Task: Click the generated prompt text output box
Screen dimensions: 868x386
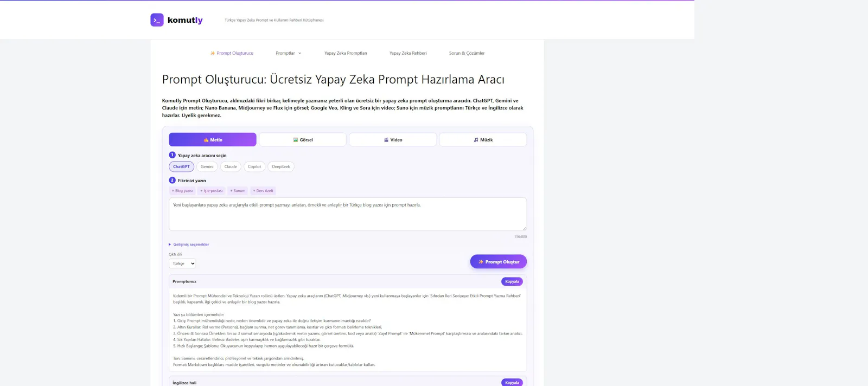Action: (x=348, y=330)
